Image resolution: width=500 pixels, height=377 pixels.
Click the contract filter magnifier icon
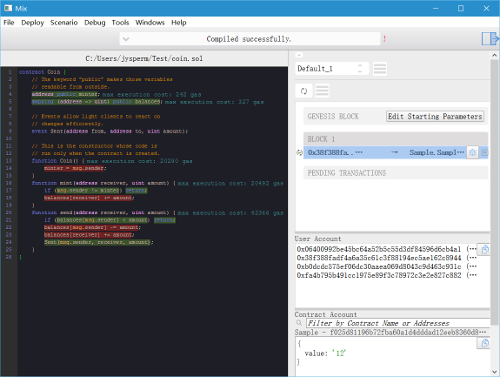[x=299, y=323]
